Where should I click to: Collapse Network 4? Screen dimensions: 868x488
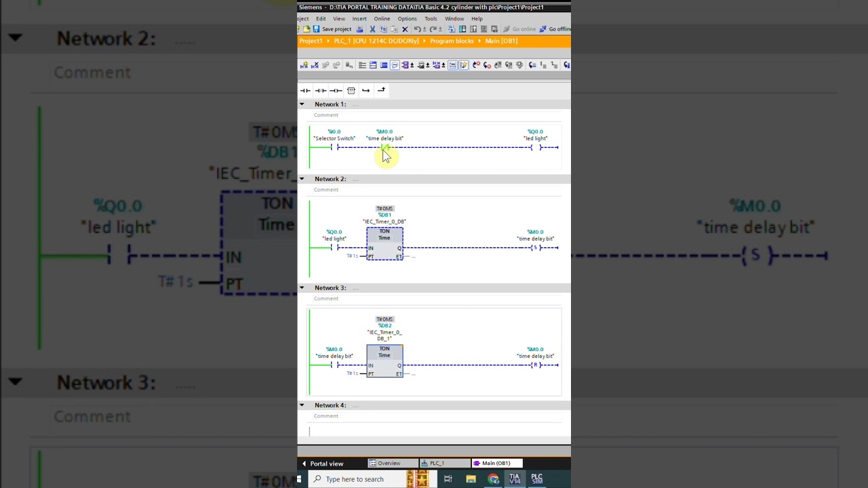[x=302, y=405]
